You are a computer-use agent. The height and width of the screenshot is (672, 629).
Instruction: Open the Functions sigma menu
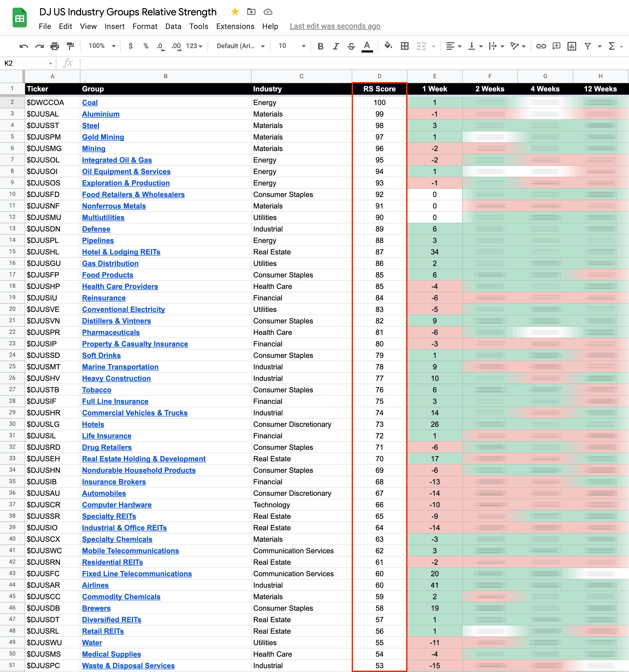(x=612, y=46)
